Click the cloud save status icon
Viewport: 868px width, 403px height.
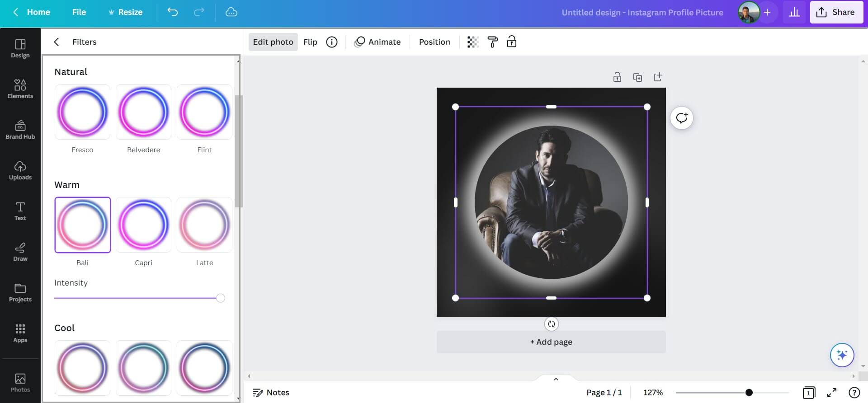tap(231, 12)
